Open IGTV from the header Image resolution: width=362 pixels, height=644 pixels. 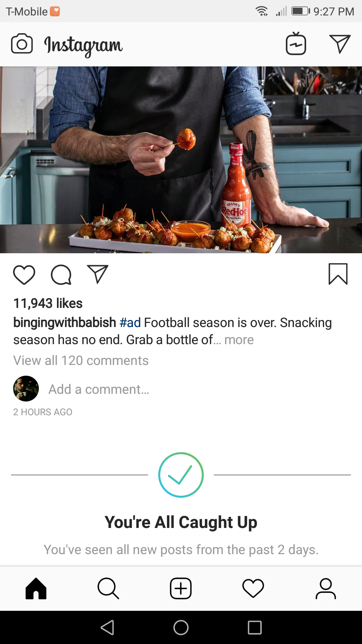296,44
